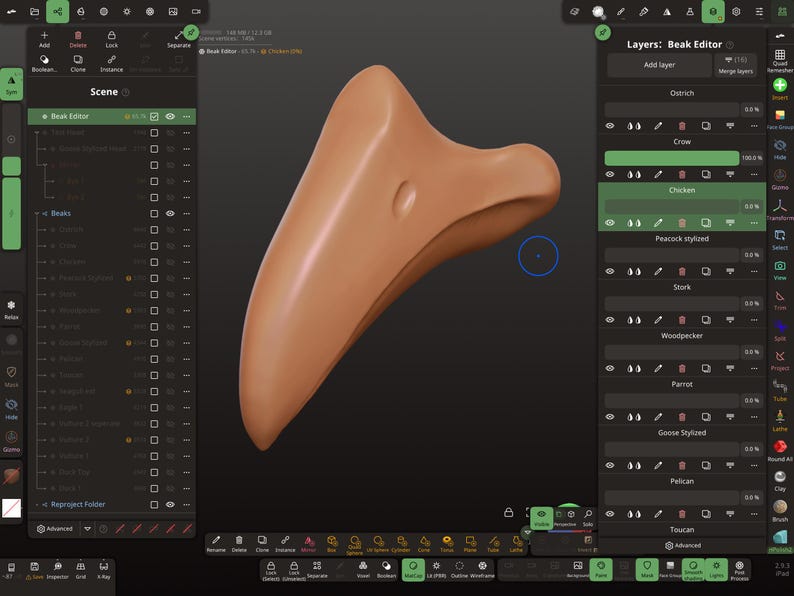Select the Trim tool
794x596 pixels.
(780, 300)
